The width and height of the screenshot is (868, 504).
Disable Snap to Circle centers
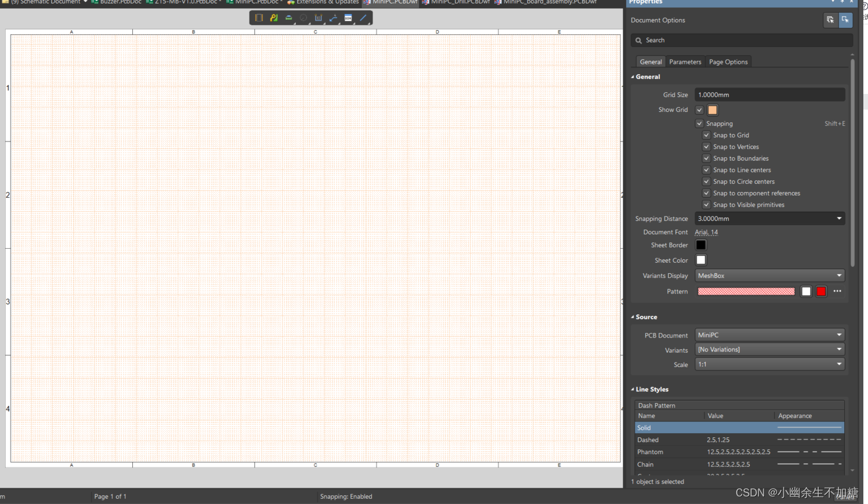tap(706, 182)
